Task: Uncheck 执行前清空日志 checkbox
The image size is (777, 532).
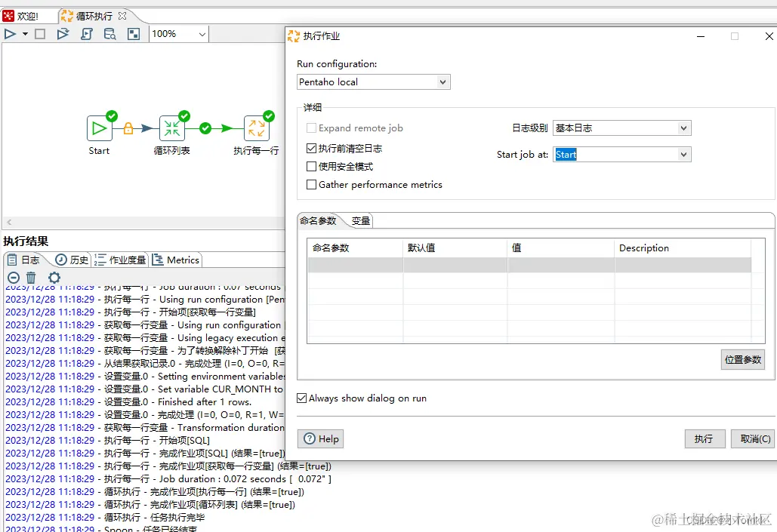Action: tap(312, 148)
